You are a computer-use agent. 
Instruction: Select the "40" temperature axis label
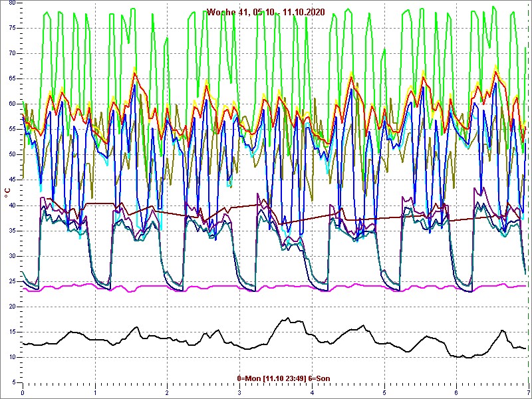coord(12,205)
